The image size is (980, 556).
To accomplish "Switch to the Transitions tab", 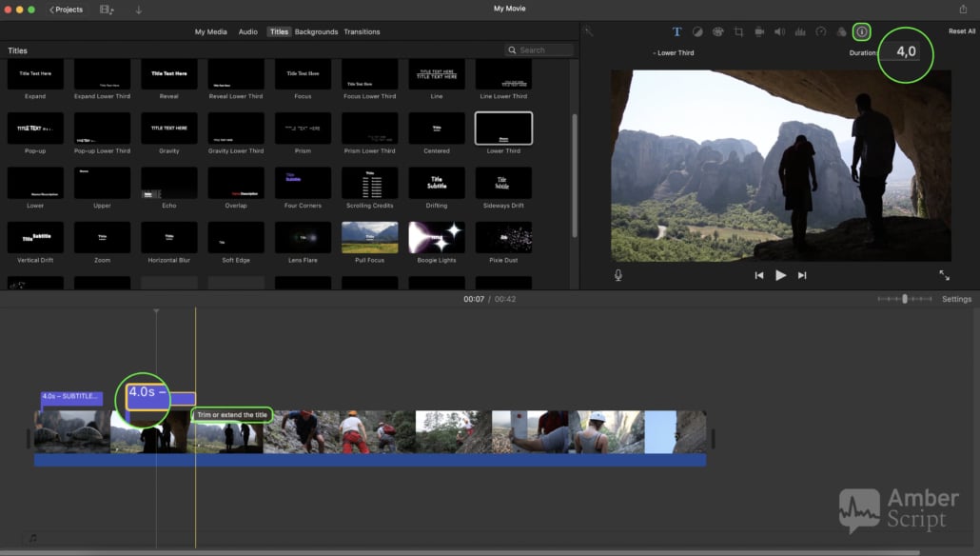I will pos(362,31).
